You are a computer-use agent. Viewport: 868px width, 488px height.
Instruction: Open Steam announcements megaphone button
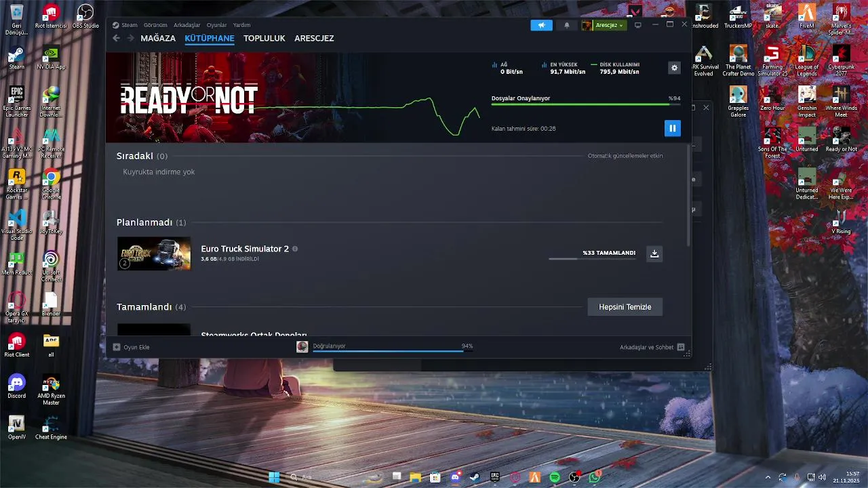(541, 25)
